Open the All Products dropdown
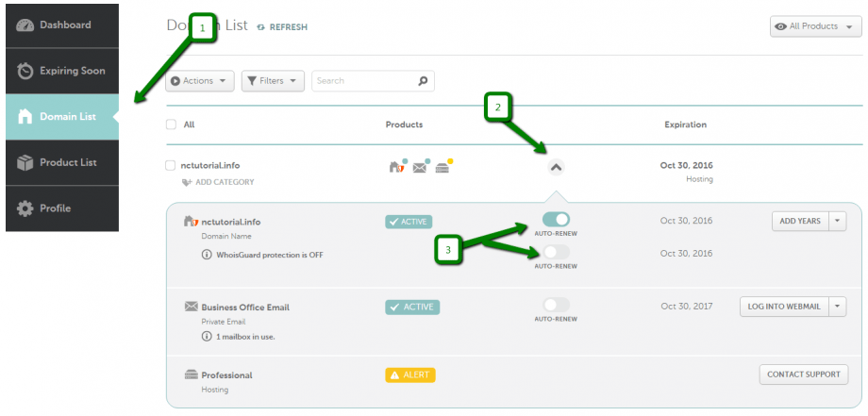 815,26
